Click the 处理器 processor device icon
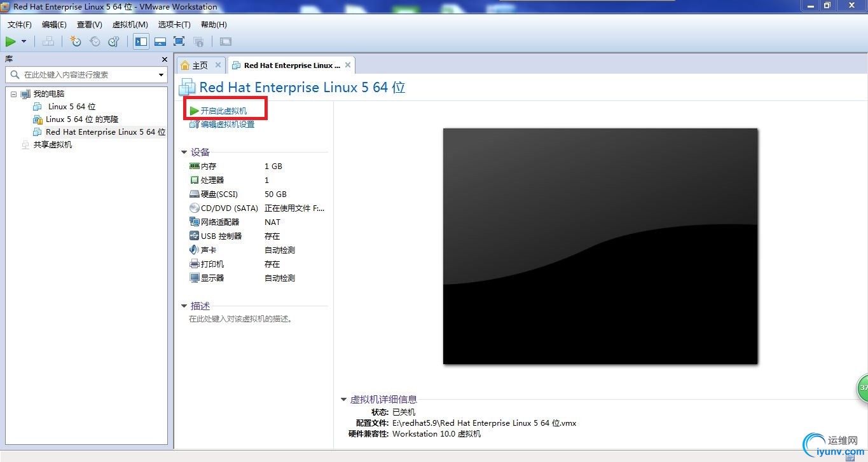This screenshot has width=868, height=462. (195, 180)
